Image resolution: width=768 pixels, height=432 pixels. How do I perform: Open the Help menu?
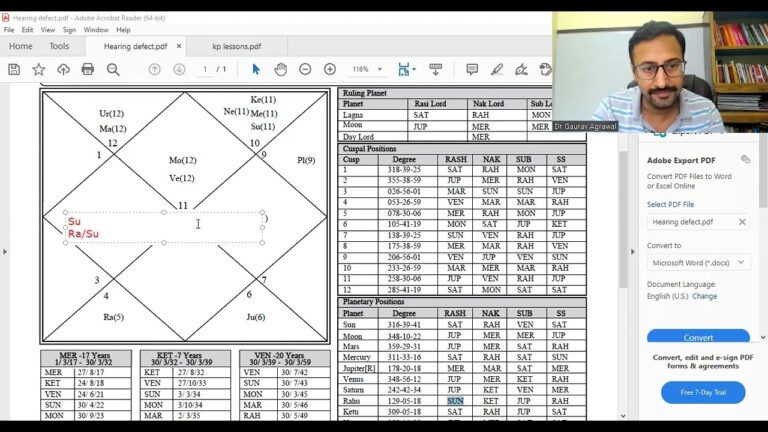(123, 30)
